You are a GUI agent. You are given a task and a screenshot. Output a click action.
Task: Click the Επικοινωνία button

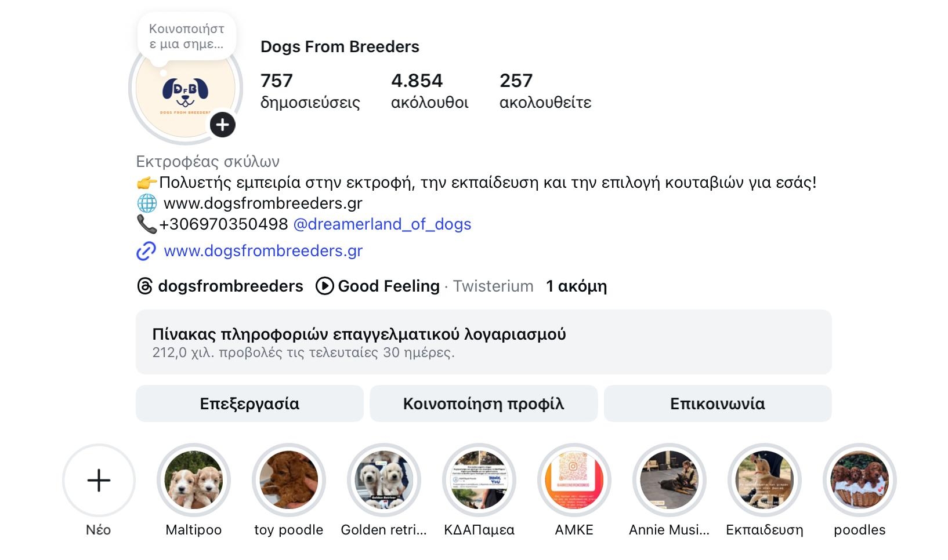pos(718,403)
